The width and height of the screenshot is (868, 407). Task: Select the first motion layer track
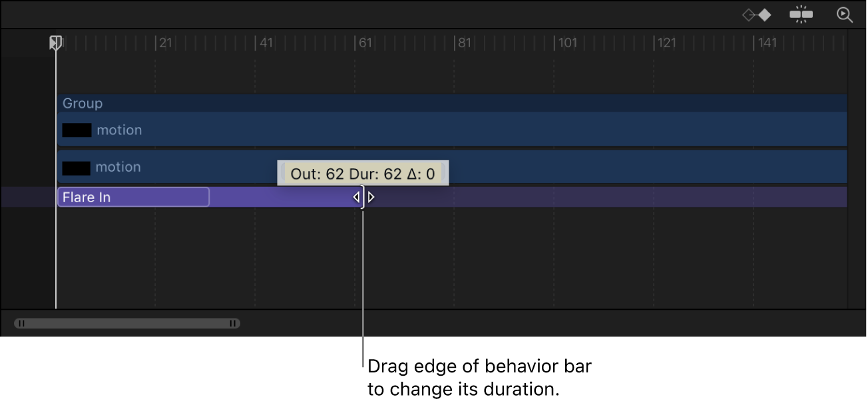[266, 130]
